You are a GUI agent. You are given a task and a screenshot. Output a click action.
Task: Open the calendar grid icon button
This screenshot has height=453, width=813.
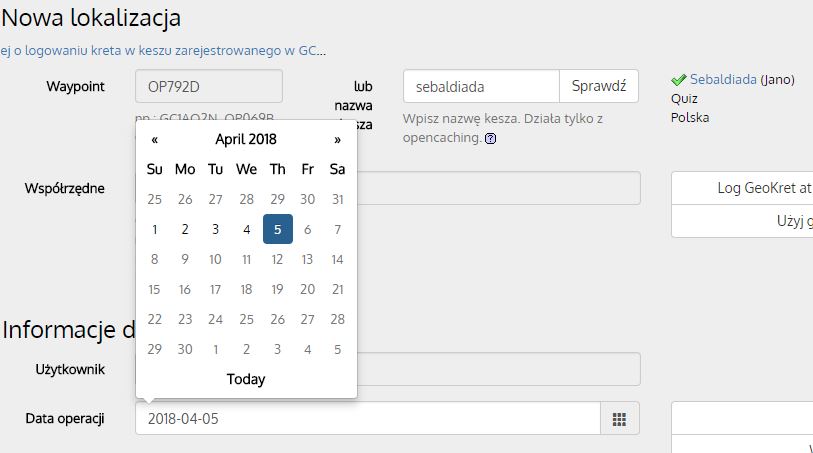click(619, 419)
